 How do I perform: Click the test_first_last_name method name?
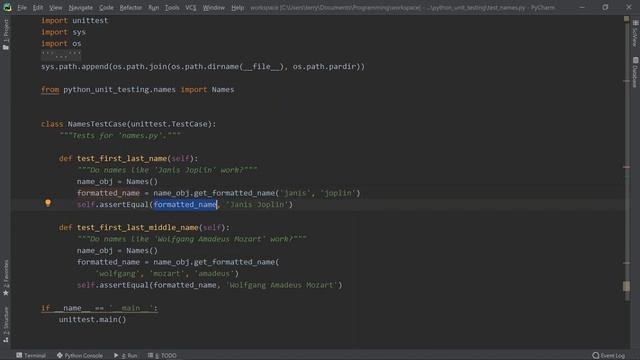(x=122, y=158)
